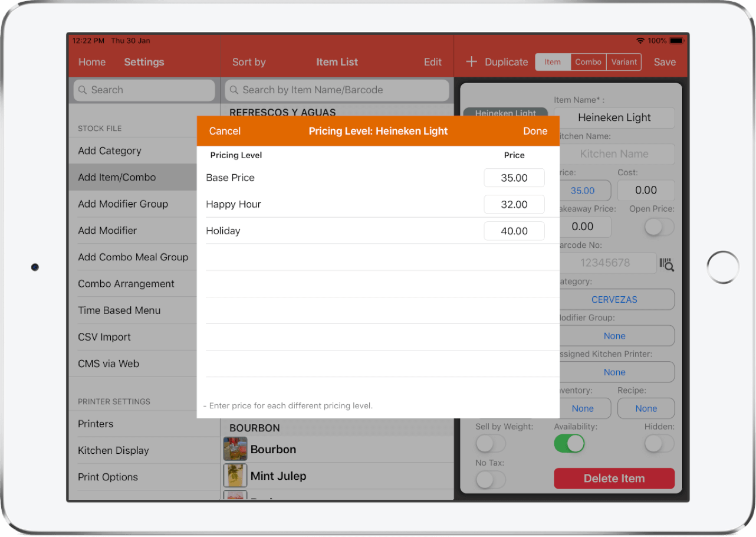Open the Inventory selector

click(x=583, y=408)
